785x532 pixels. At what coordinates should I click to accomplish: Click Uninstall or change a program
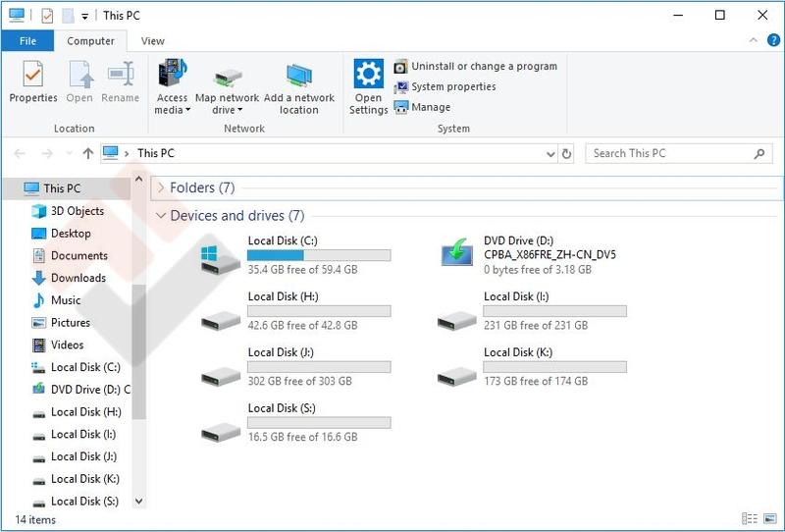click(476, 67)
